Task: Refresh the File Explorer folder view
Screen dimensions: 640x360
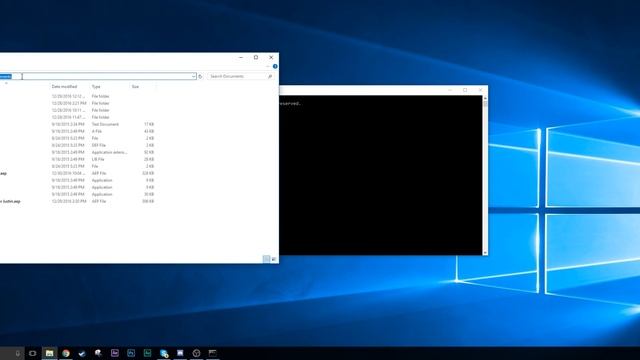Action: pos(200,76)
